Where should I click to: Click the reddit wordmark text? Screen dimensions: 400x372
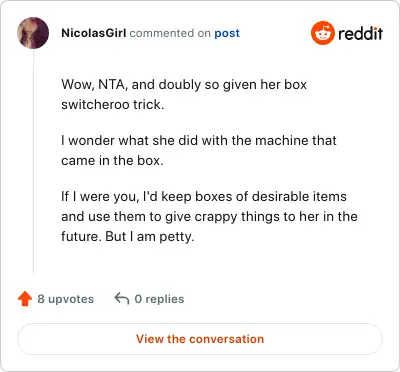click(x=360, y=33)
